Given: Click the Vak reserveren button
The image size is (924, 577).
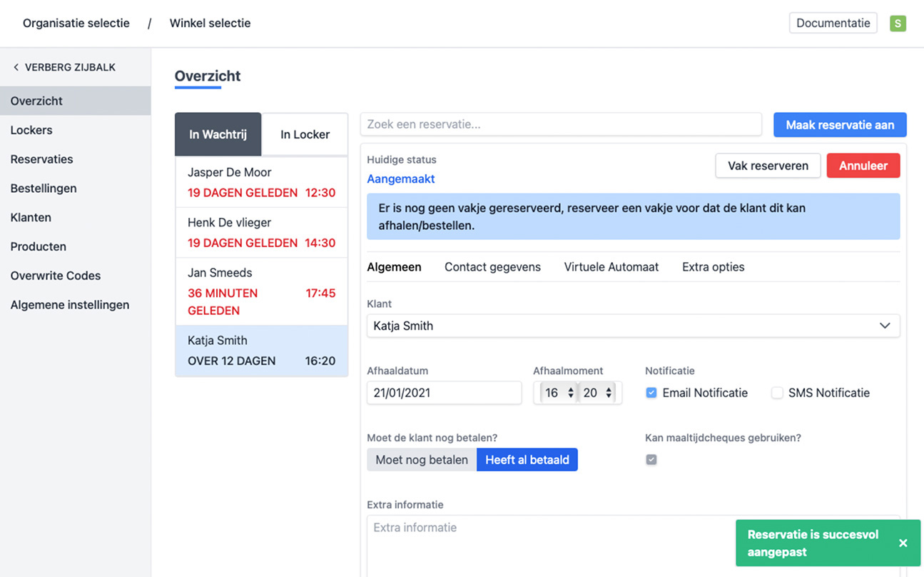Looking at the screenshot, I should (768, 166).
